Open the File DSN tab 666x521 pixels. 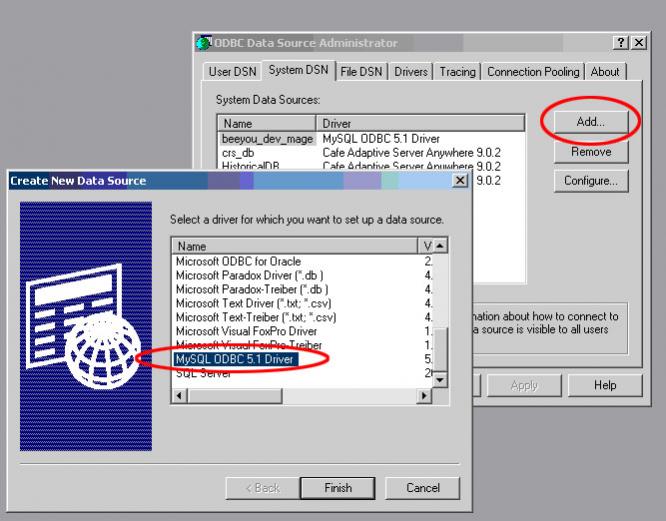(361, 72)
